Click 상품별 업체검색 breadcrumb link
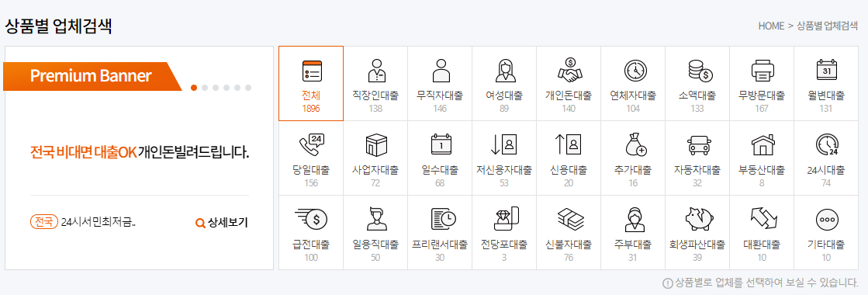The image size is (868, 295). coord(826,26)
